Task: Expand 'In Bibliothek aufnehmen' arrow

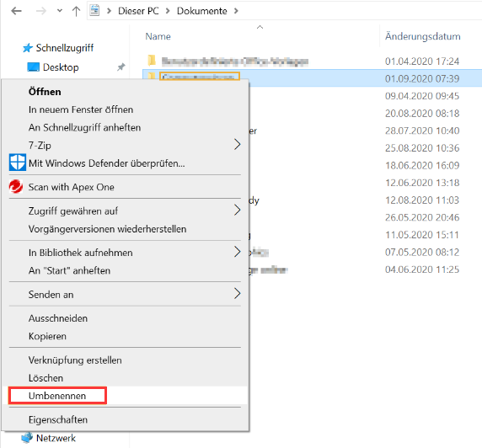Action: 237,252
